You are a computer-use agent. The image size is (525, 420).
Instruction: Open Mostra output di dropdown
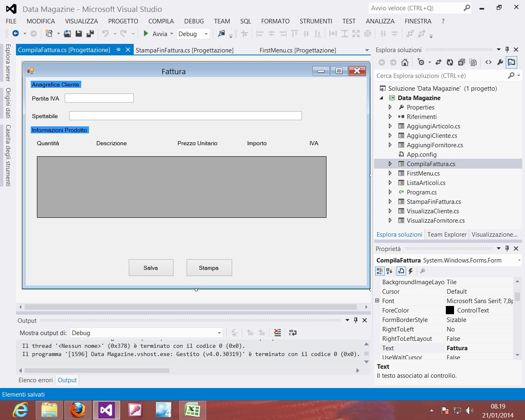coord(219,333)
